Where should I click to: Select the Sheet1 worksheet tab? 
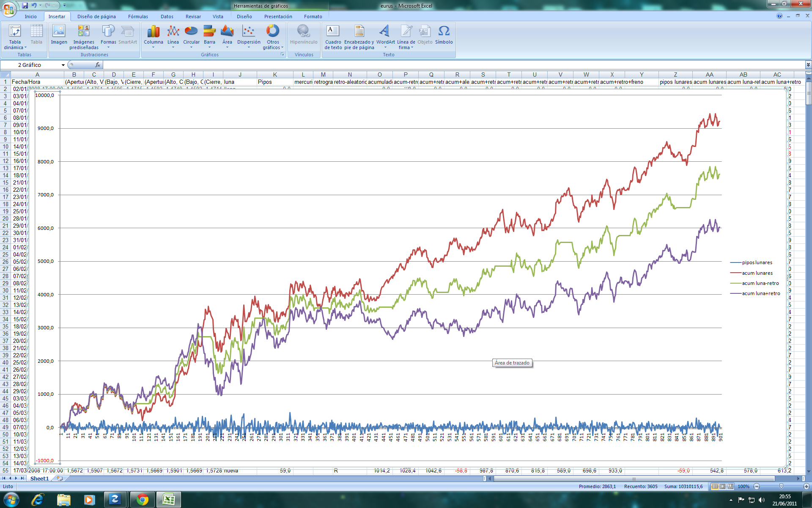(39, 478)
